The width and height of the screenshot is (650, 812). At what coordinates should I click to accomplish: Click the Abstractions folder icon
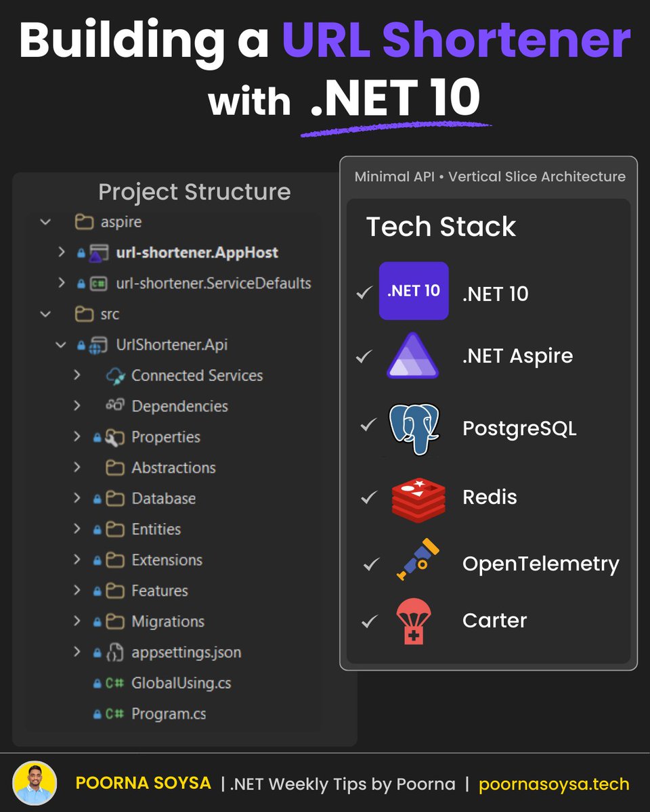click(115, 468)
